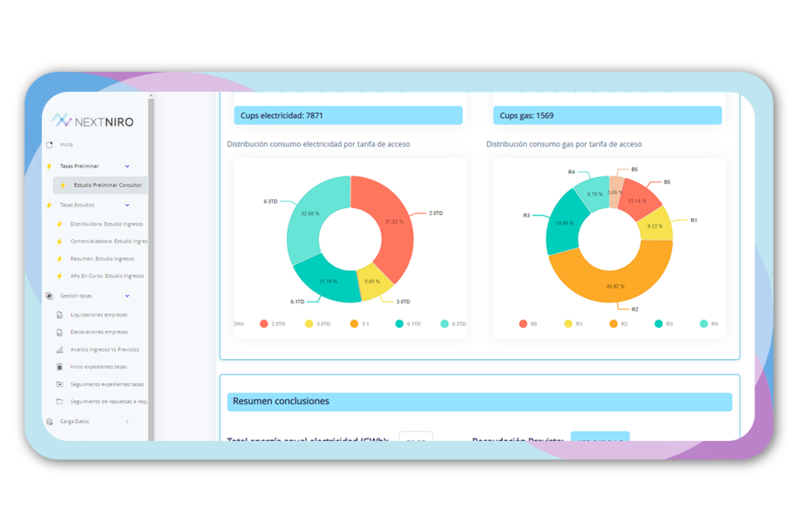Toggle the 3.1 series in the electricity legend
Image resolution: width=798 pixels, height=532 pixels.
tap(360, 324)
